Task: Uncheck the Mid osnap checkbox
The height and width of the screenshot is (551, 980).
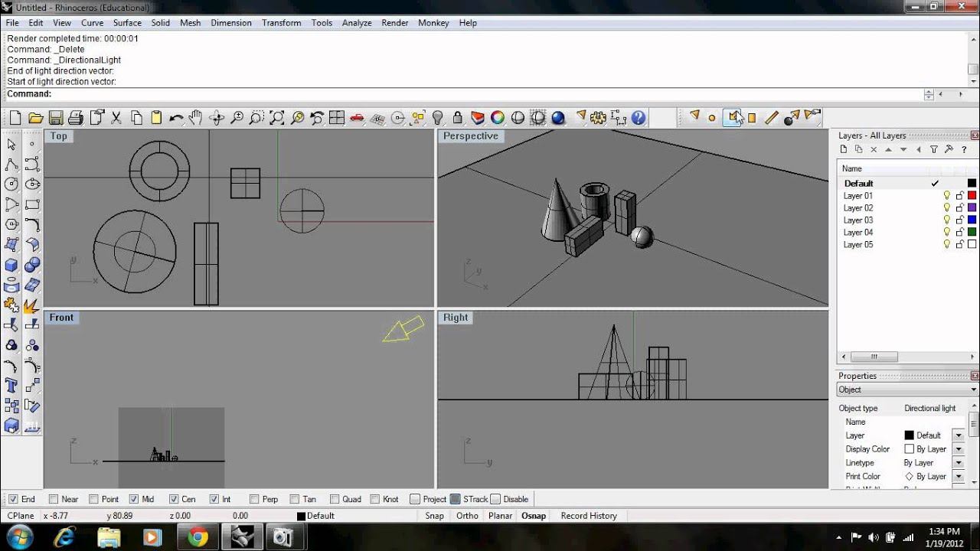Action: pyautogui.click(x=134, y=499)
